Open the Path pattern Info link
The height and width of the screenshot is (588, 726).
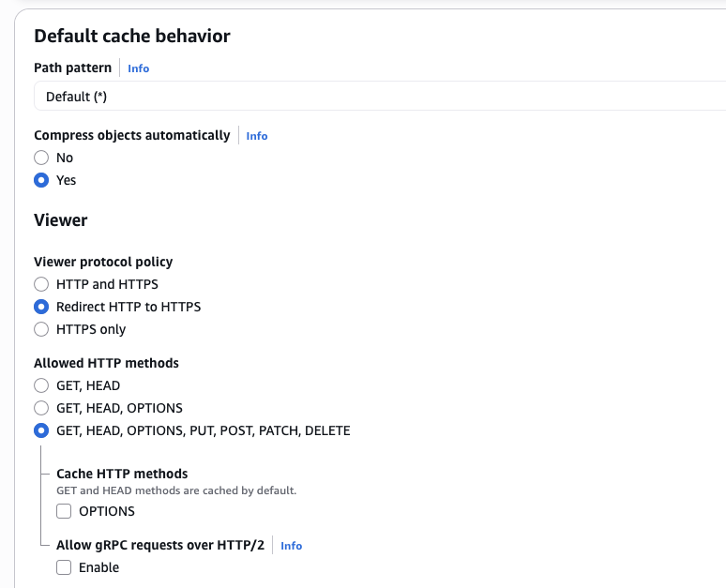[138, 68]
